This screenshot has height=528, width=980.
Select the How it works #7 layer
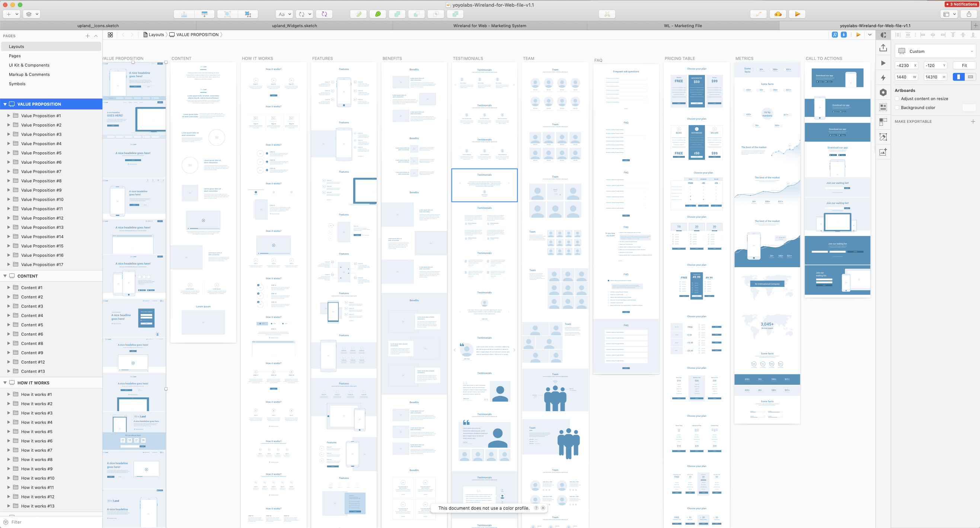51,450
